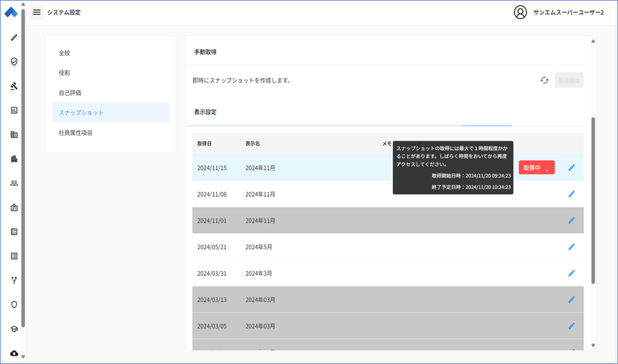Click main panel scroll down arrow
The image size is (618, 364).
click(593, 345)
